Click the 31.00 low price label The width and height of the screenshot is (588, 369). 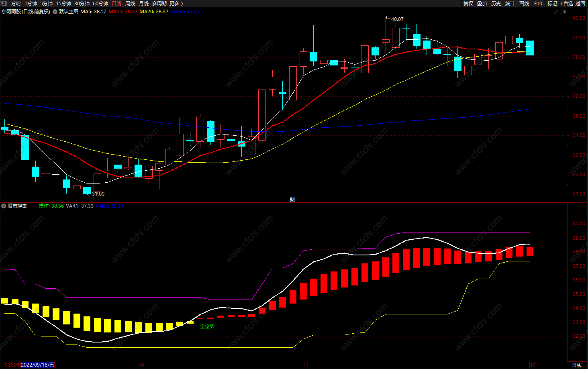(x=98, y=194)
